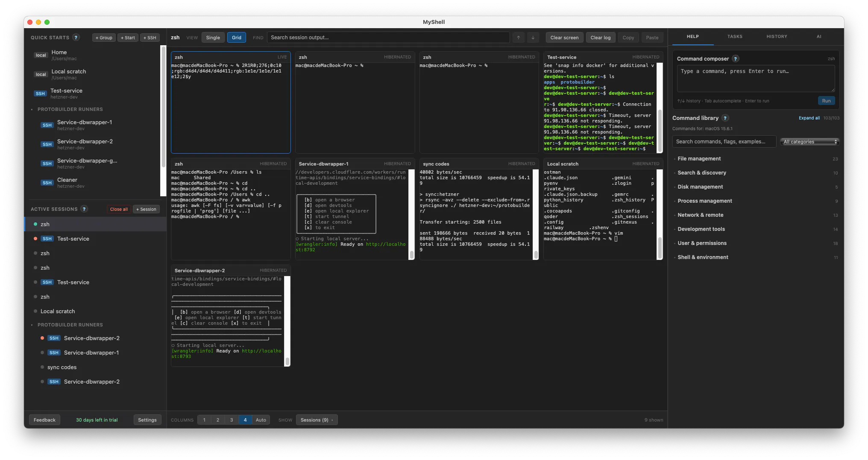Screen dimensions: 868x460
Task: Select Local scratch in active sessions
Action: (95, 311)
